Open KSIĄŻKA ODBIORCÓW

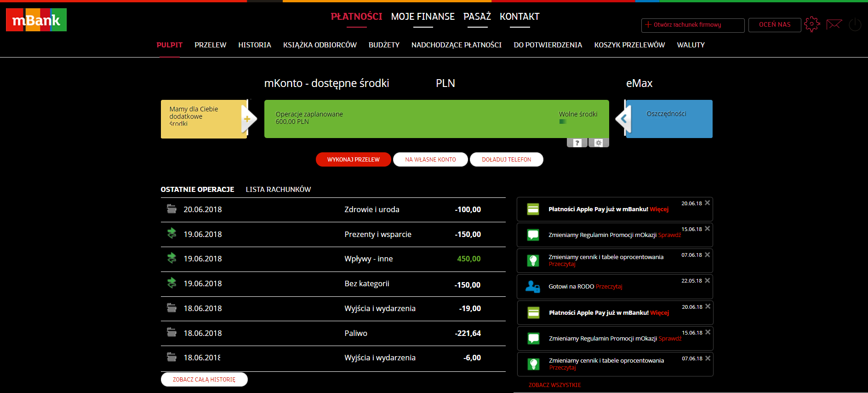tap(320, 45)
